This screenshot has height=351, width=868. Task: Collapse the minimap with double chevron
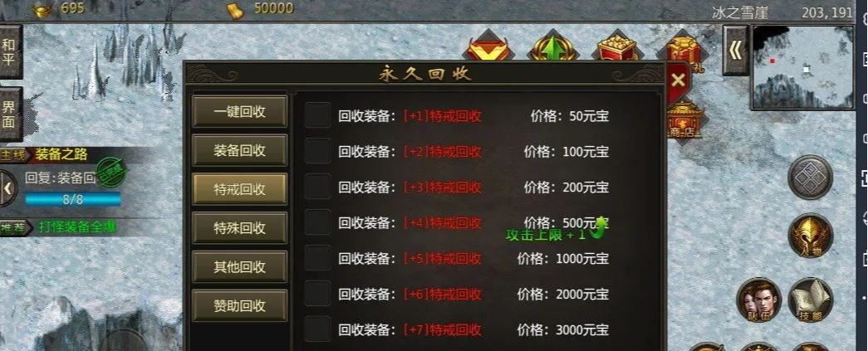[x=736, y=51]
